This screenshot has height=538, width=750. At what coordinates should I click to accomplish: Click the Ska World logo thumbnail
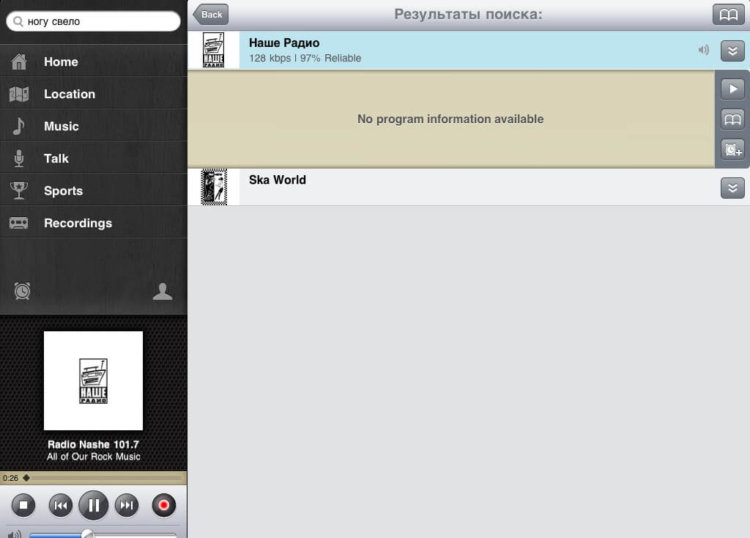click(214, 187)
